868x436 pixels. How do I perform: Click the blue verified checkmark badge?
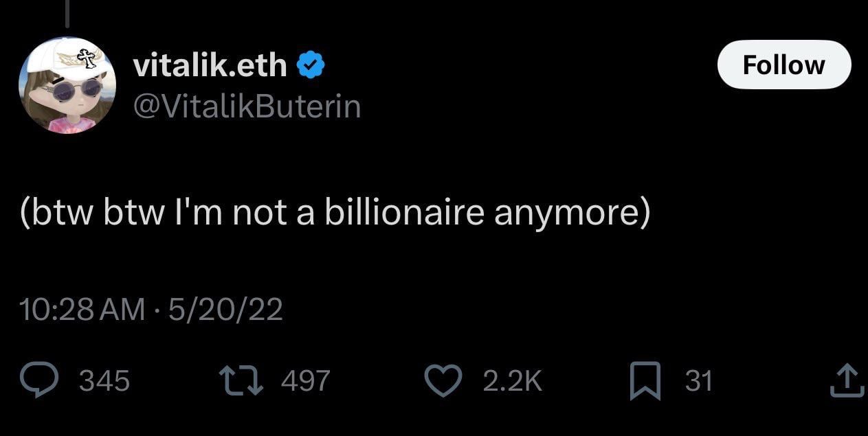(310, 66)
